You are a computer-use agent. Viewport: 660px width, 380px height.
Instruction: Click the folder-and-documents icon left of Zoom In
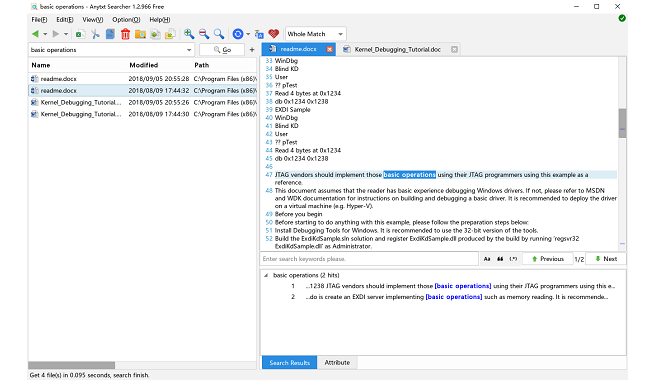click(x=170, y=34)
